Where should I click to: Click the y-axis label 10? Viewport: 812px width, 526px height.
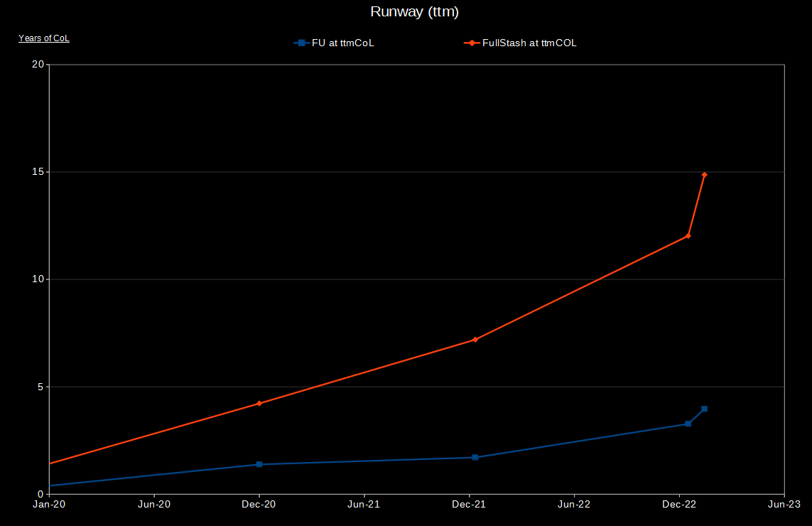coord(38,279)
